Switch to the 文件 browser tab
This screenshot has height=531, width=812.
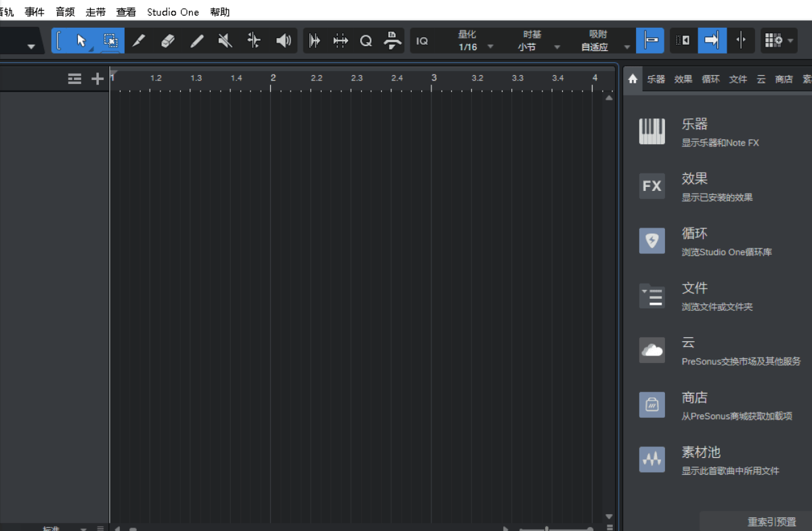click(738, 79)
